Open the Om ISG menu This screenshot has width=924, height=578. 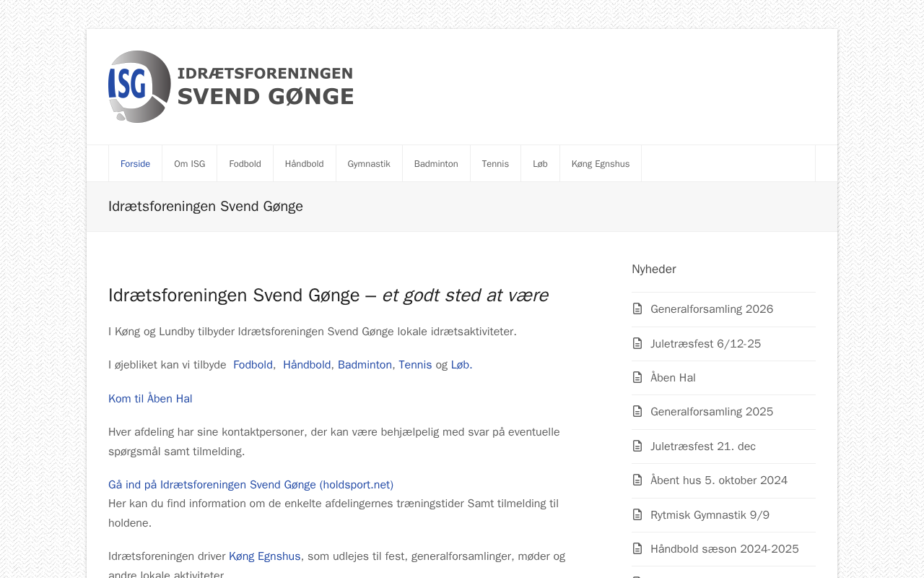point(189,164)
